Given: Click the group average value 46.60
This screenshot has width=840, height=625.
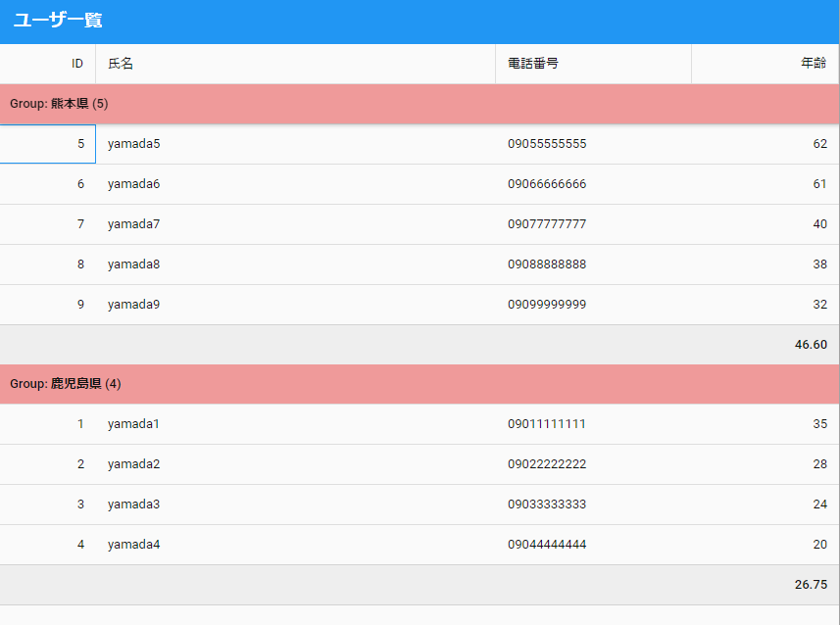Looking at the screenshot, I should pos(811,345).
